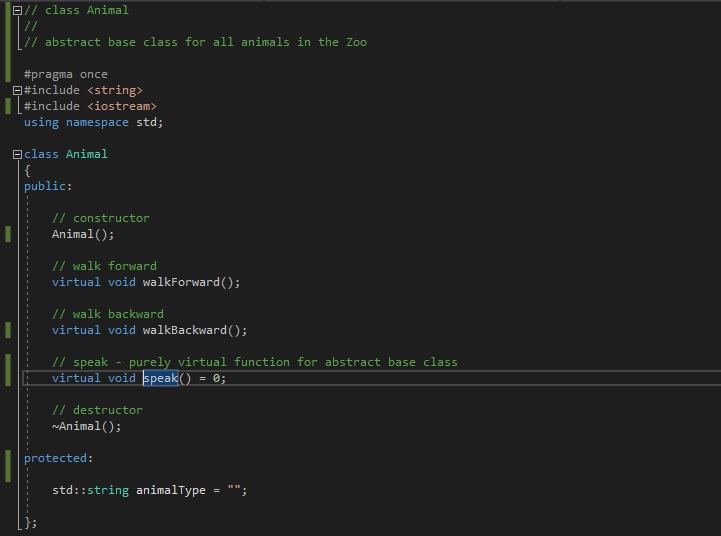This screenshot has width=721, height=536.
Task: Collapse the #include directives fold toggle
Action: pos(17,90)
